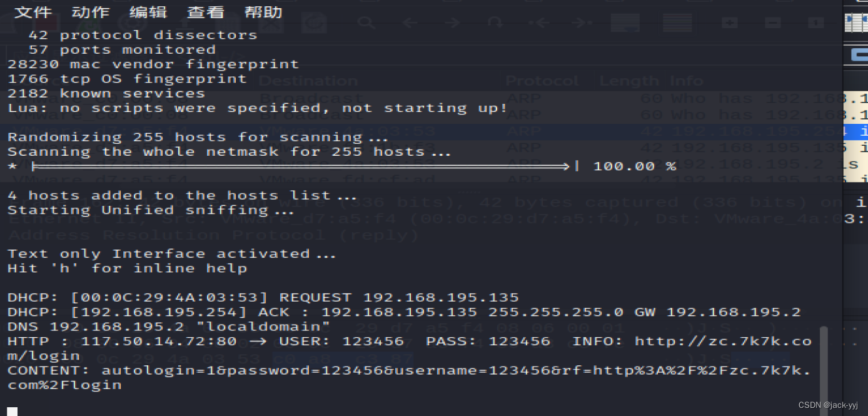Click the faint jump-to-packet curved arrow icon
Viewport: 868px width, 416px height.
495,23
